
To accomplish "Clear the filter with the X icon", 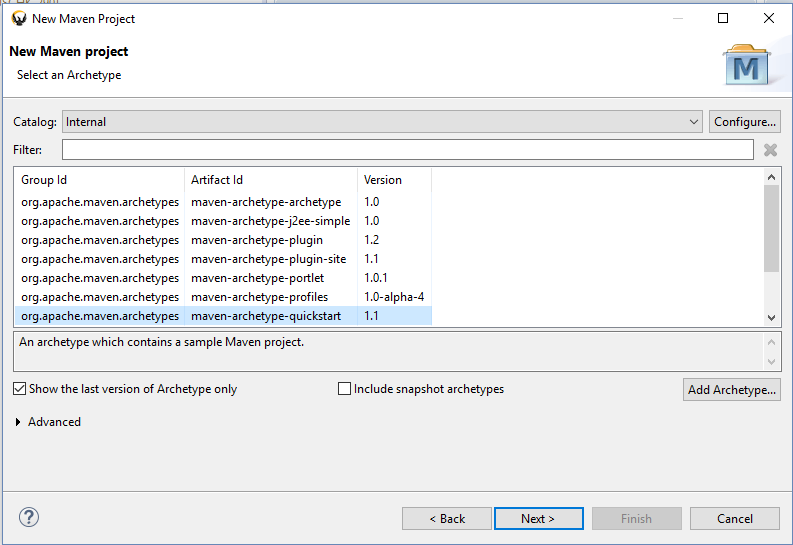I will (770, 150).
